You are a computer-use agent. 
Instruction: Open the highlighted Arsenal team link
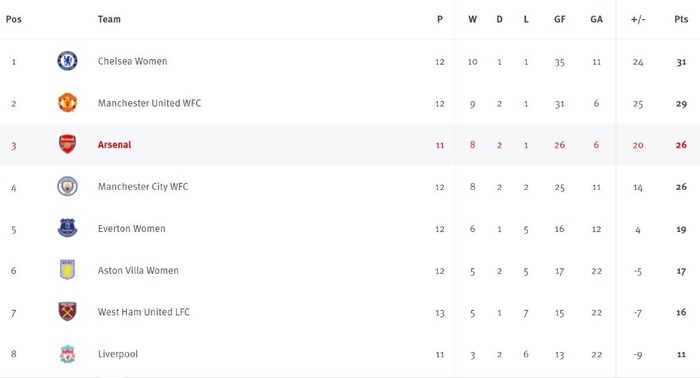coord(114,145)
